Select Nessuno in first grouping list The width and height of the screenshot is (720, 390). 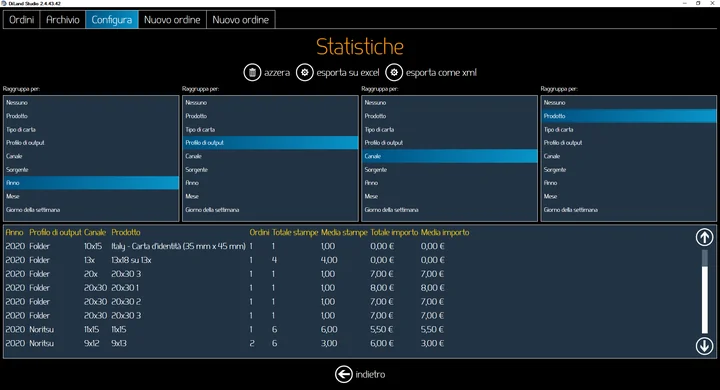(91, 102)
